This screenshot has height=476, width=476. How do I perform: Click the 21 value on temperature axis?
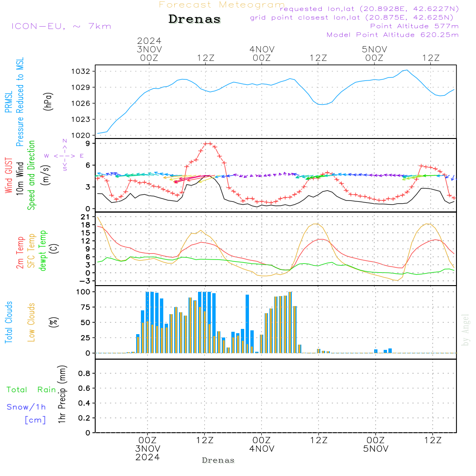coord(85,217)
